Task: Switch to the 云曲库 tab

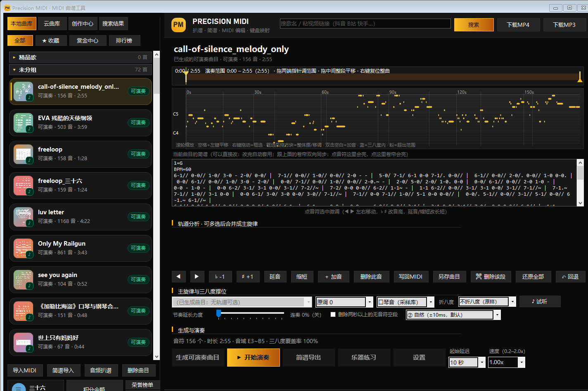Action: coord(52,24)
